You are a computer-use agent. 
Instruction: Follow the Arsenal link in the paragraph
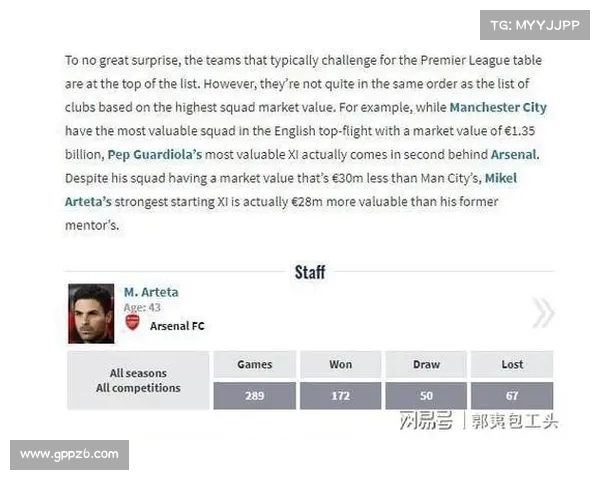click(513, 155)
